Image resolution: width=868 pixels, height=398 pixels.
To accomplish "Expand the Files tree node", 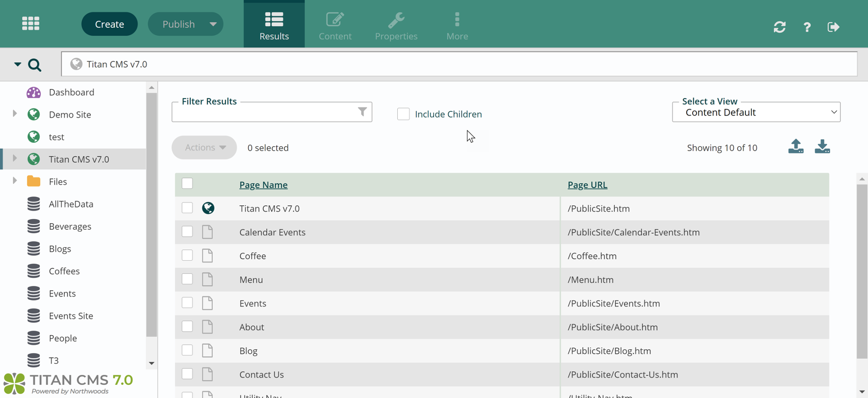I will point(15,181).
